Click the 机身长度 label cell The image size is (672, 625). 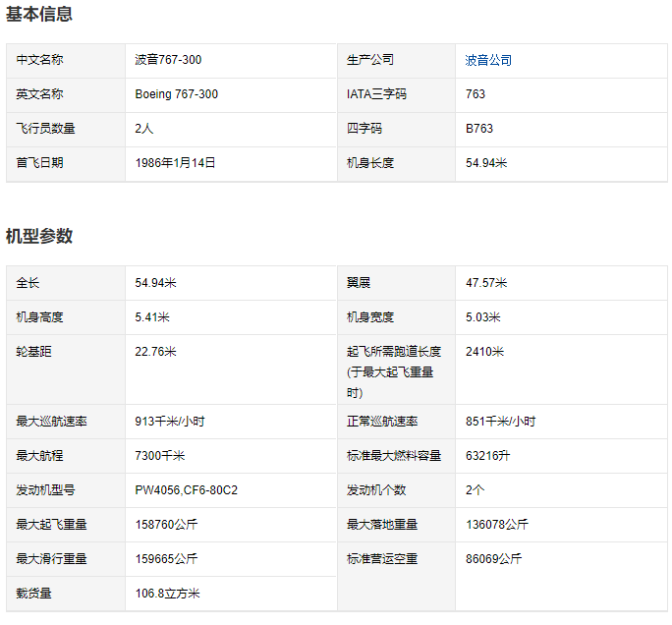pyautogui.click(x=396, y=164)
